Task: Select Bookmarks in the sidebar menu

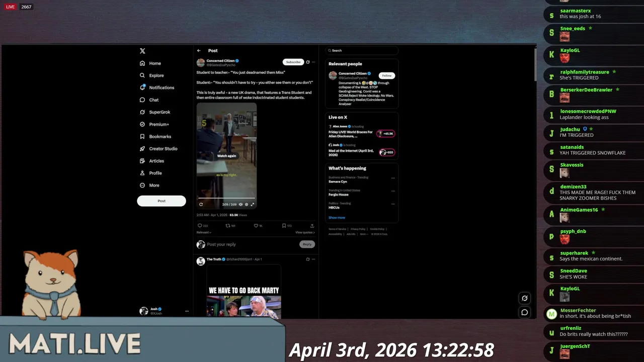Action: click(x=160, y=137)
